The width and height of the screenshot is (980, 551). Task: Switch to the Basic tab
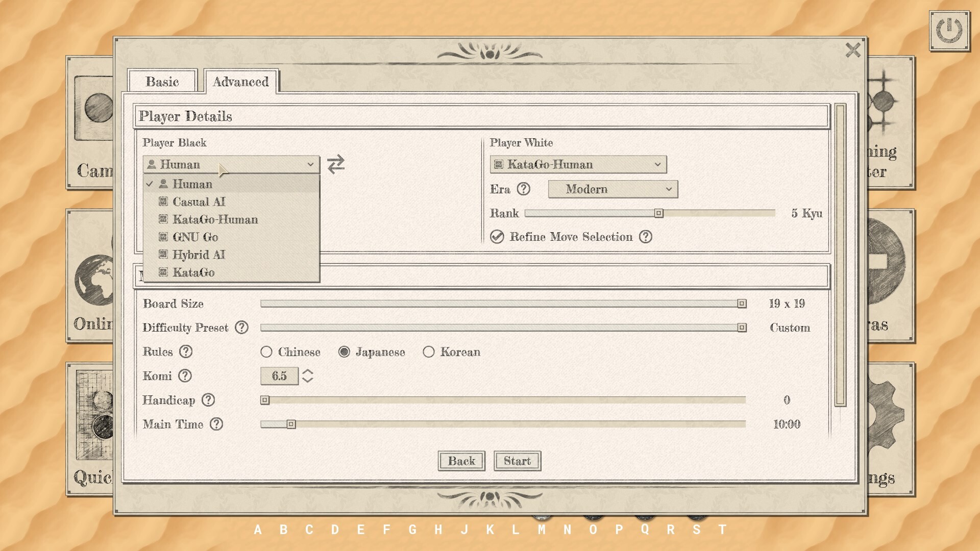coord(162,81)
